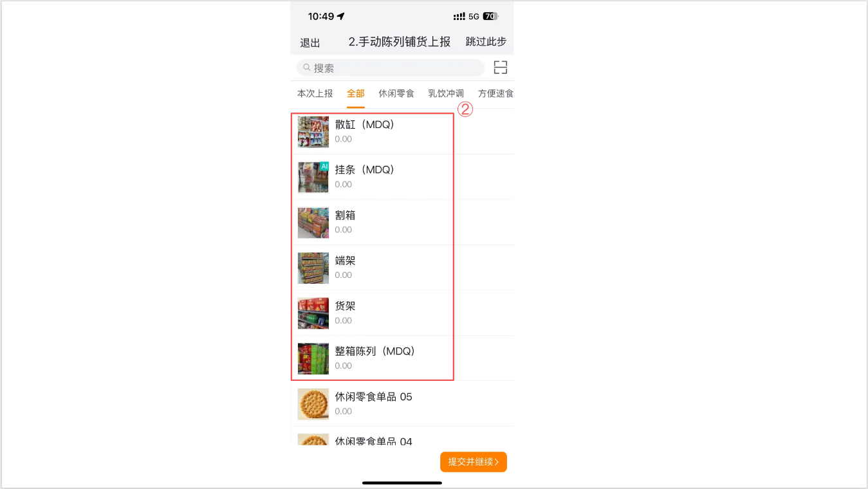The height and width of the screenshot is (489, 868).
Task: Open the 休闲零食 category tab
Action: click(396, 94)
